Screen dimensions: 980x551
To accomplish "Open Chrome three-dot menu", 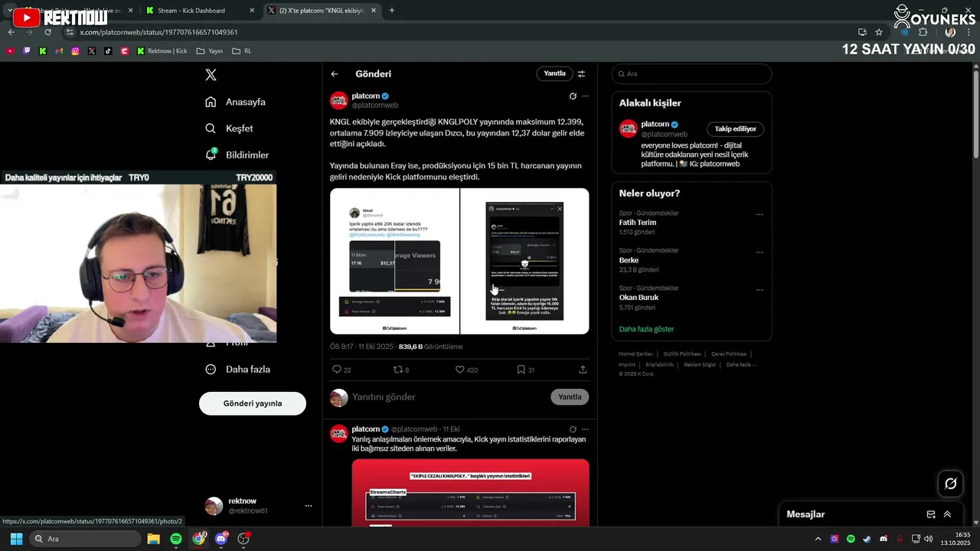I will [969, 32].
